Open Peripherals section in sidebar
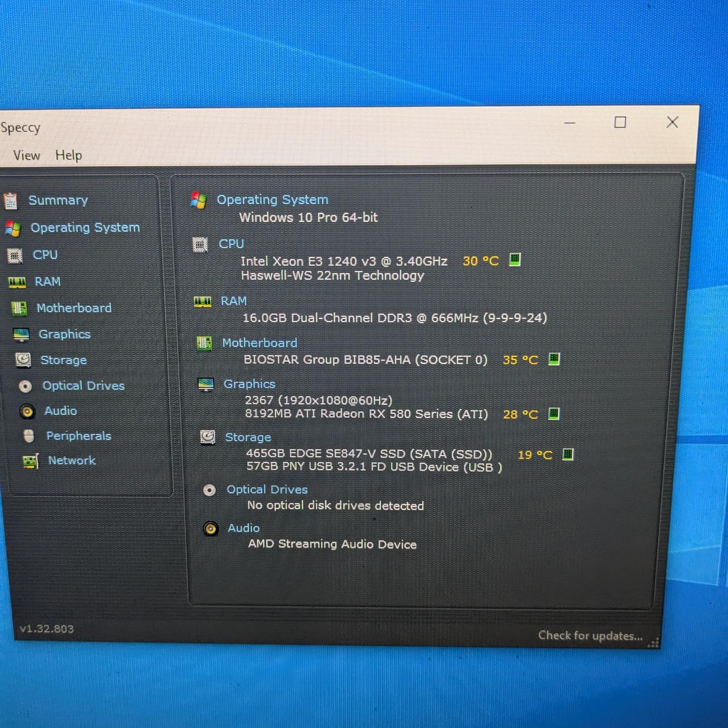Screen dimensions: 728x728 pyautogui.click(x=79, y=437)
